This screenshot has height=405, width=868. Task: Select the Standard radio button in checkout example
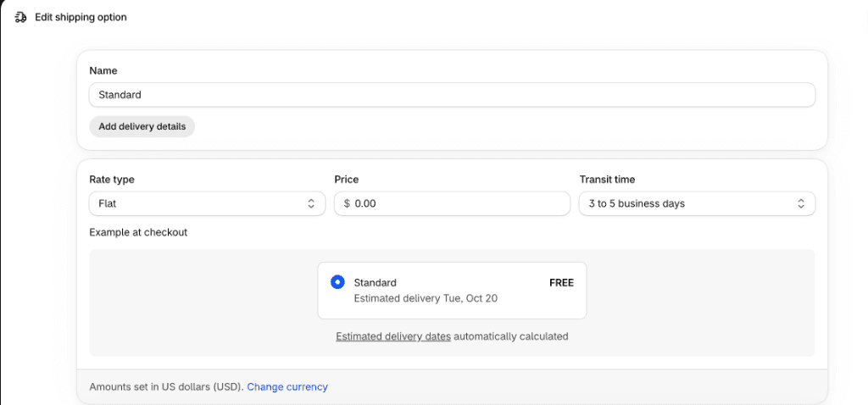coord(337,282)
